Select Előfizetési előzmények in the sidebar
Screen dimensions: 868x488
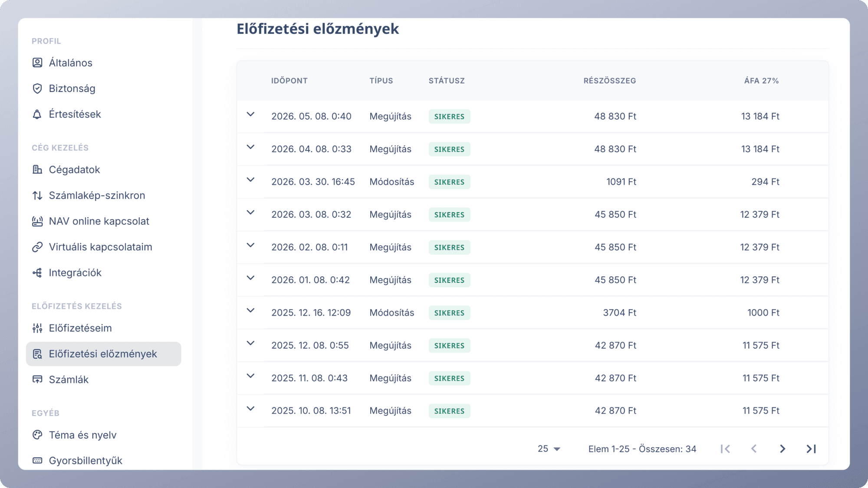tap(103, 354)
